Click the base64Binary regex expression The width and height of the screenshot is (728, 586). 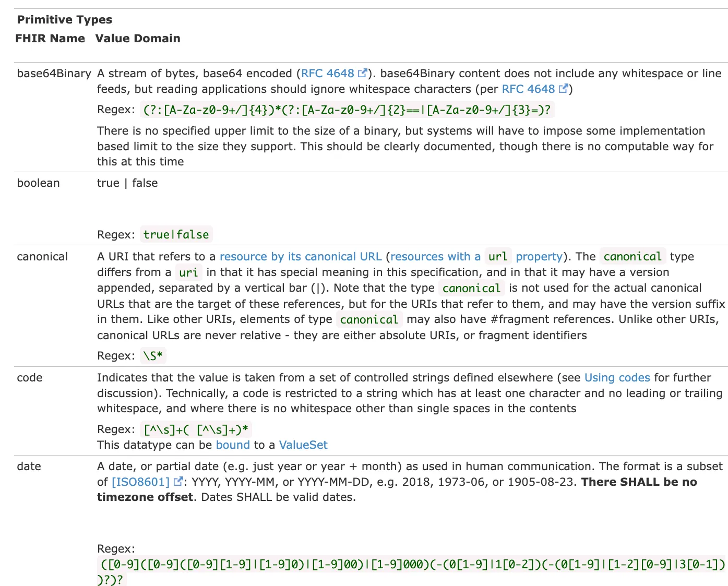tap(347, 110)
